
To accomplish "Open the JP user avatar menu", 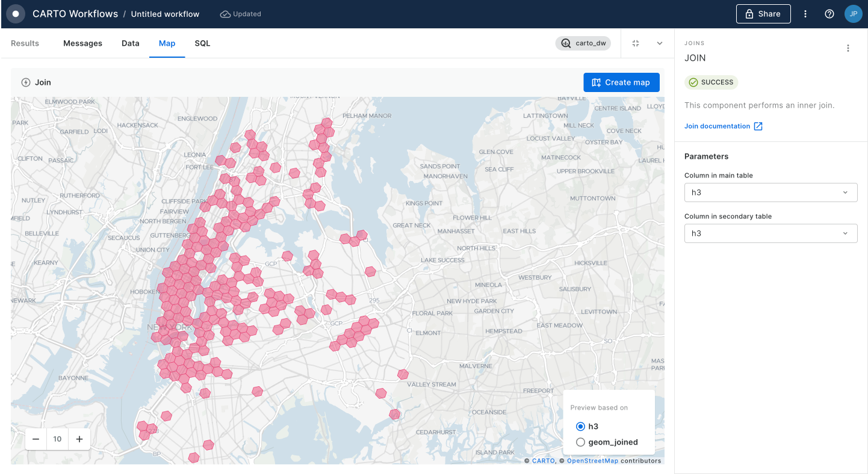I will 853,14.
